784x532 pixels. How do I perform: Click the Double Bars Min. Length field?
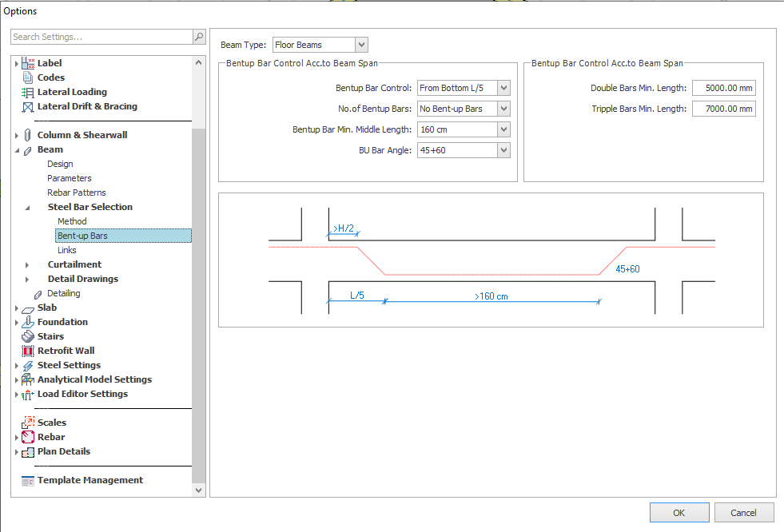click(723, 88)
